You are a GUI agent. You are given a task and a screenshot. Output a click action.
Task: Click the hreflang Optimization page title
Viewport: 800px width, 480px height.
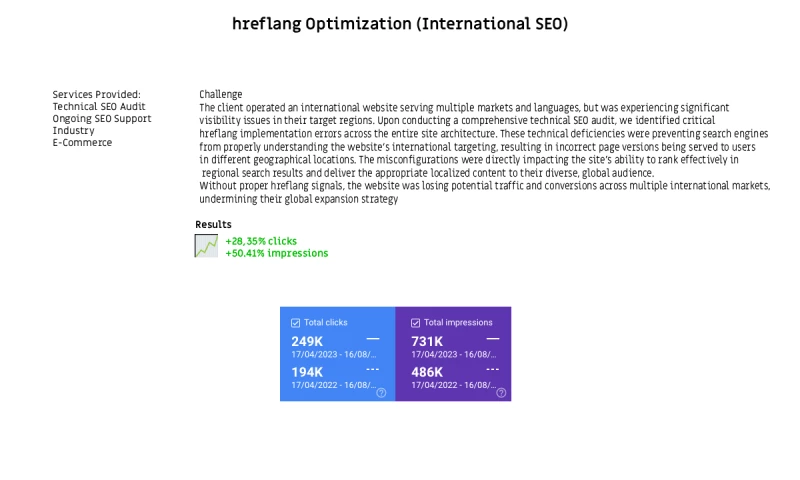[x=400, y=23]
